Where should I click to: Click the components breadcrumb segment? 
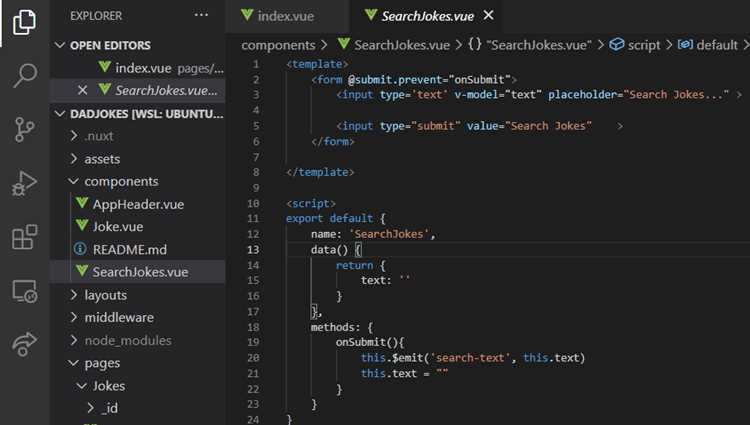(278, 45)
